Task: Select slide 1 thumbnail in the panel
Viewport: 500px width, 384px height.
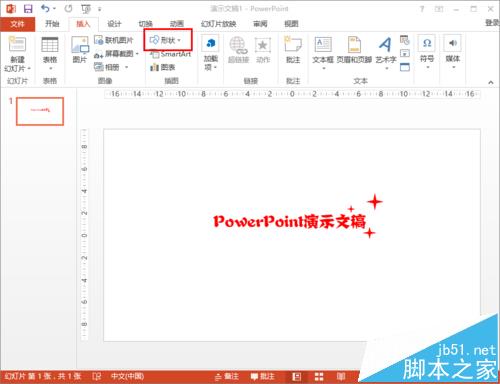Action: (40, 111)
